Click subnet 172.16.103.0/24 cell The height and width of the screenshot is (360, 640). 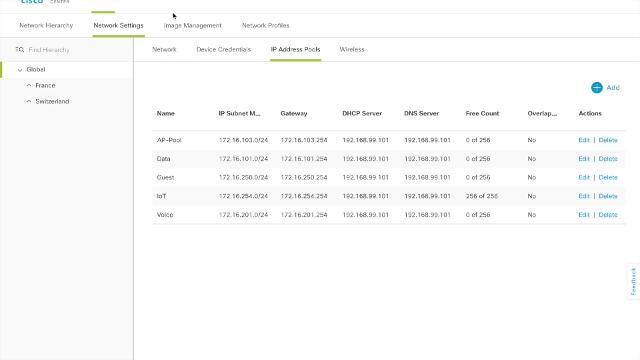[244, 140]
